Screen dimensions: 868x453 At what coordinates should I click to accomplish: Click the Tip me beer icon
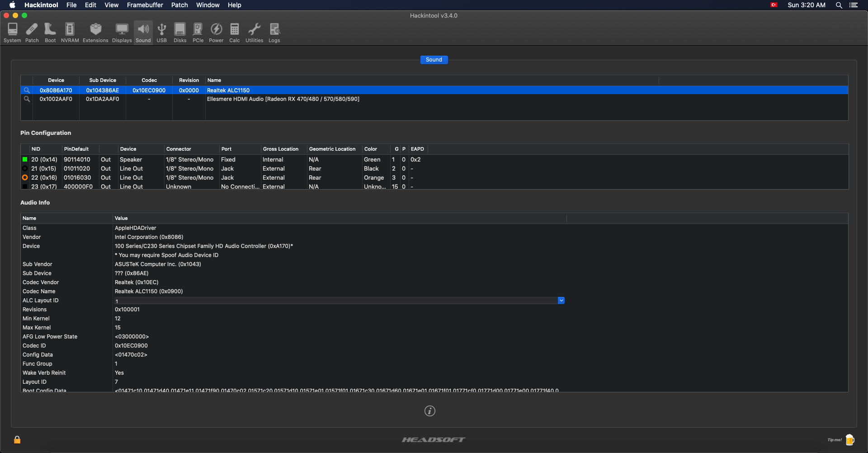point(849,439)
